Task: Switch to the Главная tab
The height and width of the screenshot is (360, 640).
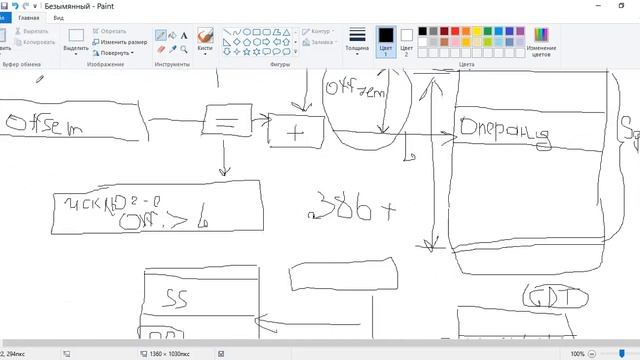Action: coord(29,18)
